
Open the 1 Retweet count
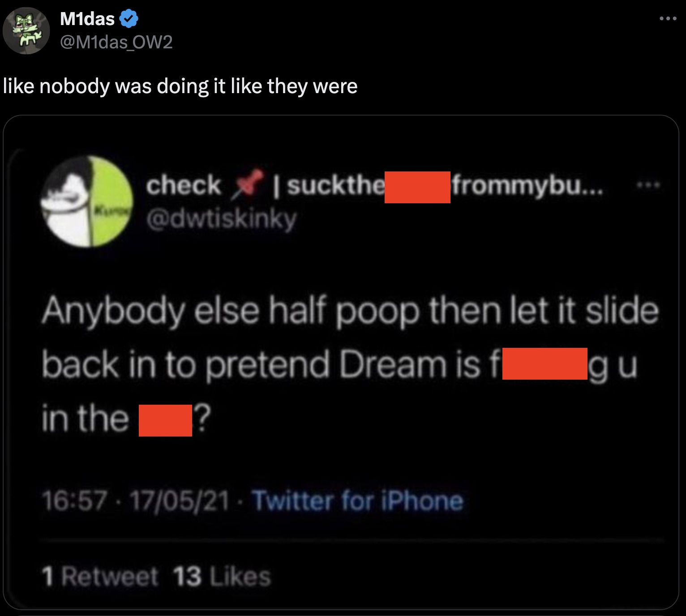pyautogui.click(x=99, y=576)
